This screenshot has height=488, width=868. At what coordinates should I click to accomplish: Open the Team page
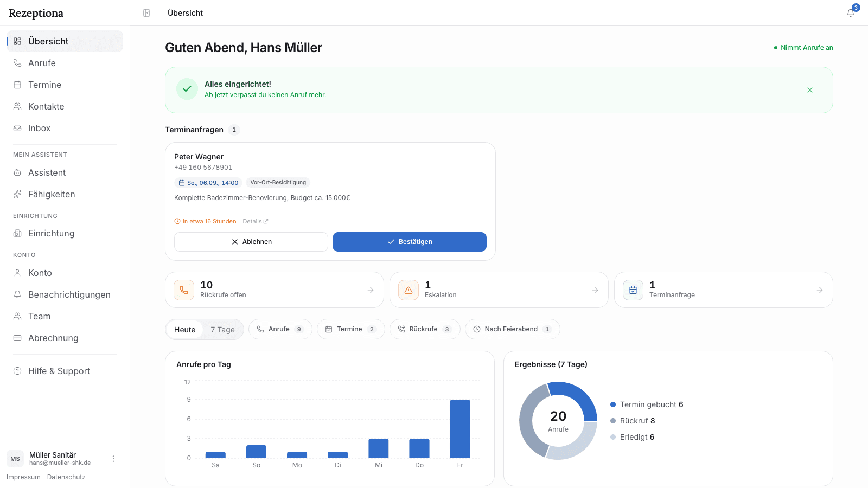(65, 316)
